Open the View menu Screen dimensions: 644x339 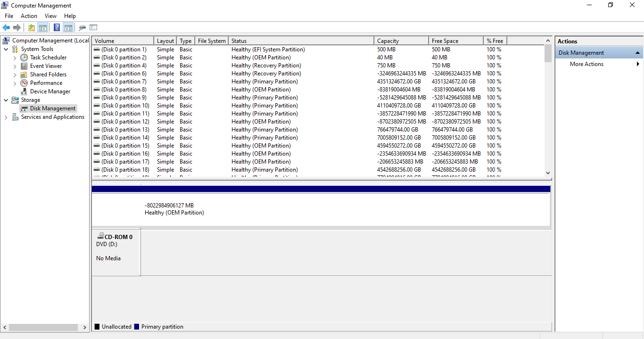click(50, 16)
